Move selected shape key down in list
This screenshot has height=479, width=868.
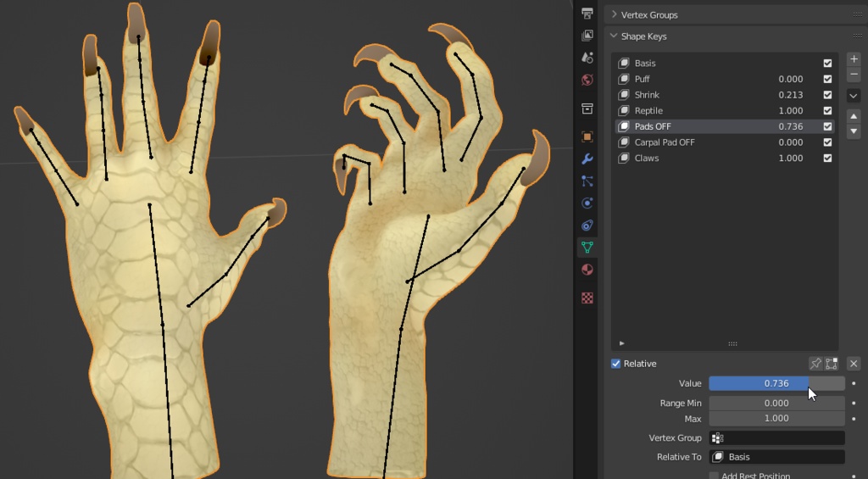pyautogui.click(x=854, y=131)
